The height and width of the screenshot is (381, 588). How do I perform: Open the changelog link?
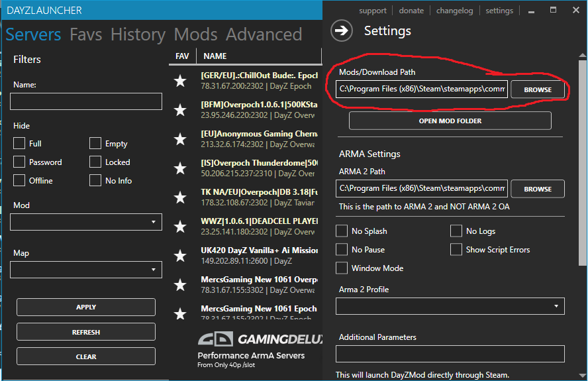pyautogui.click(x=454, y=11)
